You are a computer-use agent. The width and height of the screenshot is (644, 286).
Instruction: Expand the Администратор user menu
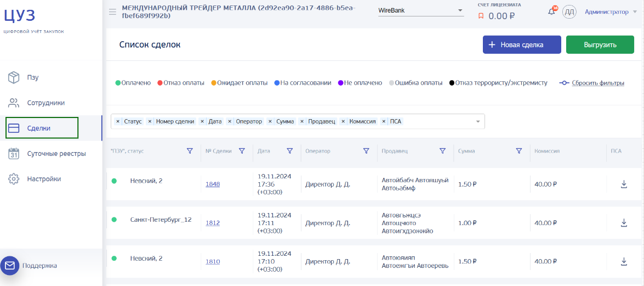point(611,12)
